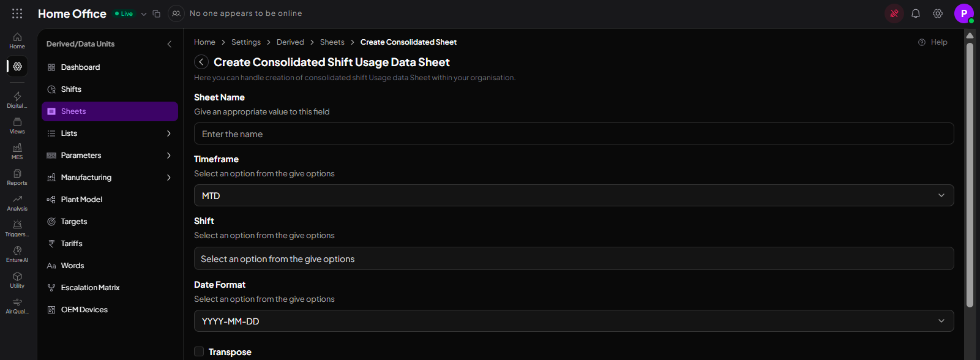The width and height of the screenshot is (980, 360).
Task: Expand the Manufacturing submenu chevron
Action: (169, 178)
